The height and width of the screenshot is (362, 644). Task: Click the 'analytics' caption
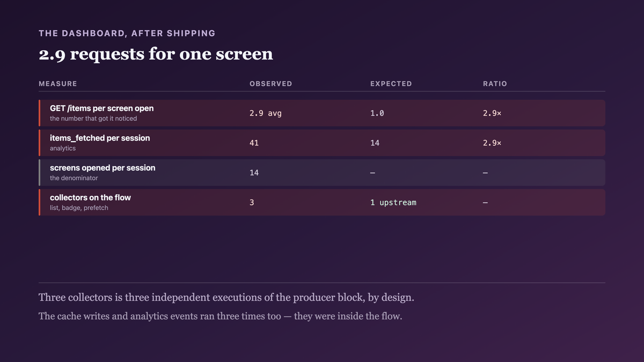[x=63, y=149]
